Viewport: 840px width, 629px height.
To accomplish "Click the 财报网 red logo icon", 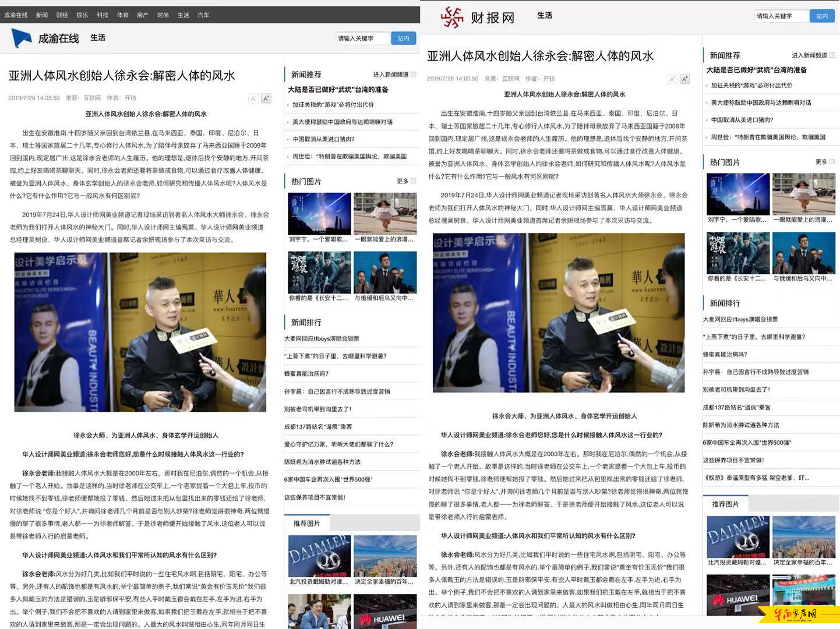I will 452,17.
